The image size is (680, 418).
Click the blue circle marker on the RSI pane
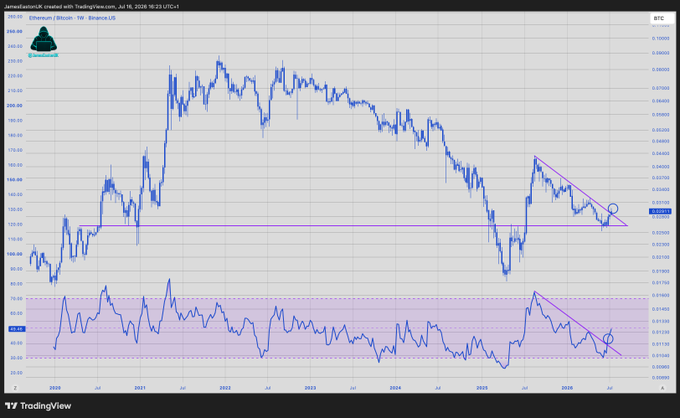coord(608,338)
